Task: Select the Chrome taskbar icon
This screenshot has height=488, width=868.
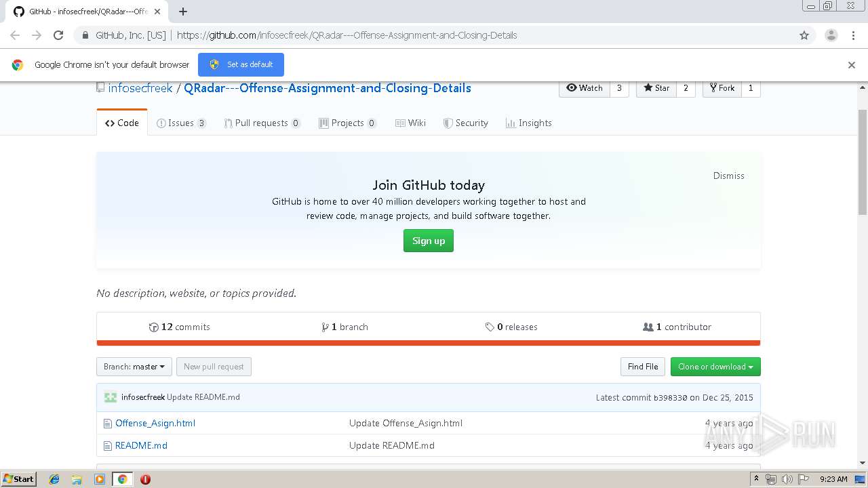Action: (x=122, y=479)
